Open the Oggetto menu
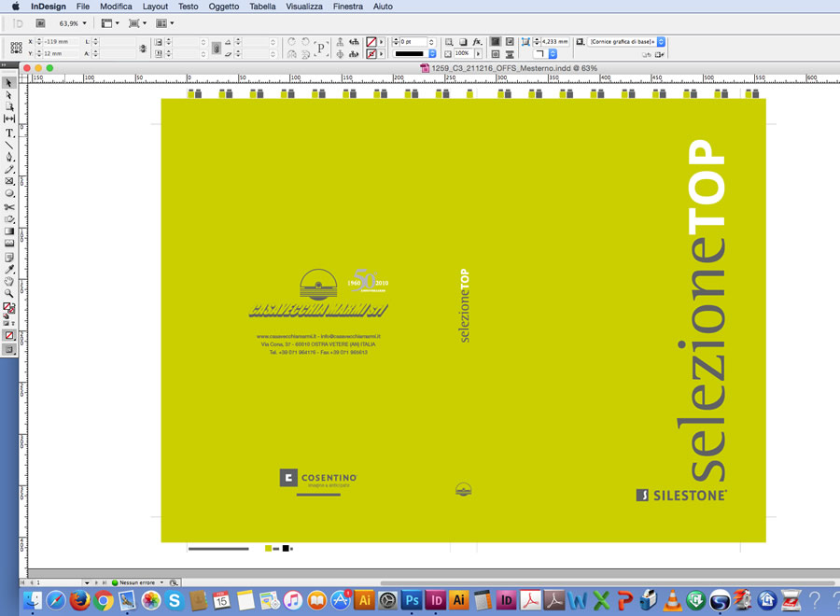840x616 pixels. tap(223, 7)
